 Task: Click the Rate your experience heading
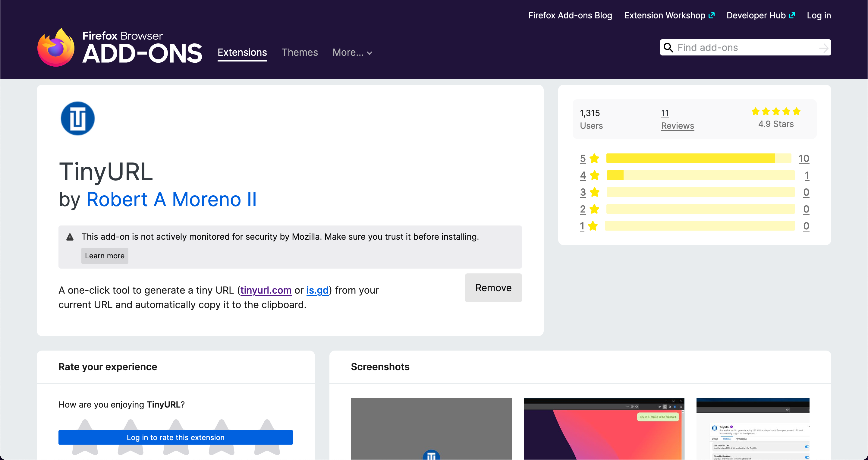(108, 367)
